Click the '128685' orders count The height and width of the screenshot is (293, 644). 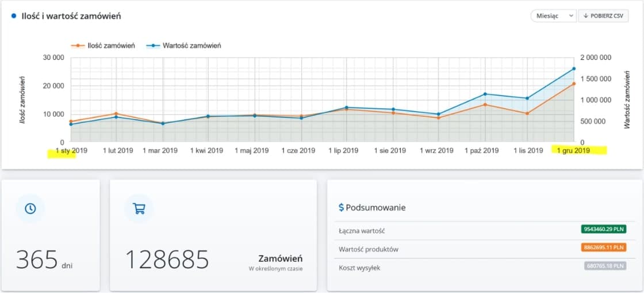[167, 260]
